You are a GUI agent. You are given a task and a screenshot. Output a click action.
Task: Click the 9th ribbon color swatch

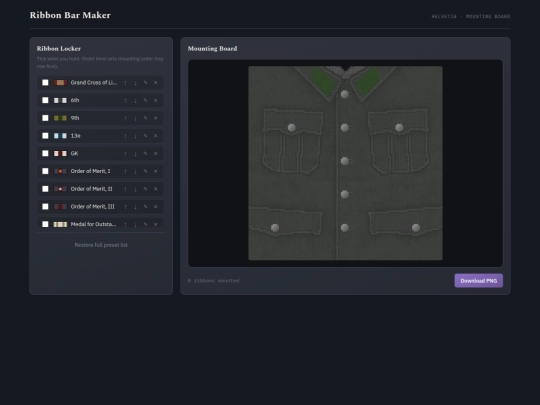tap(60, 118)
